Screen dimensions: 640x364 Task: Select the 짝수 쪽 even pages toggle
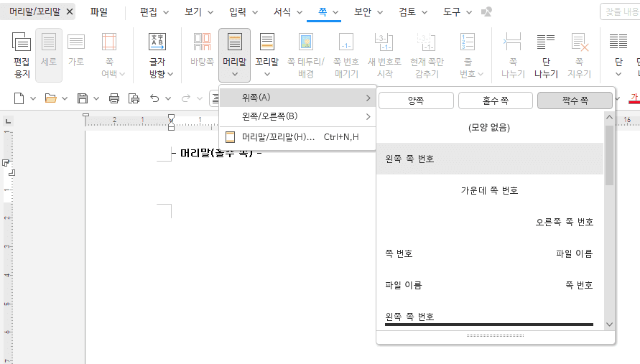(575, 101)
